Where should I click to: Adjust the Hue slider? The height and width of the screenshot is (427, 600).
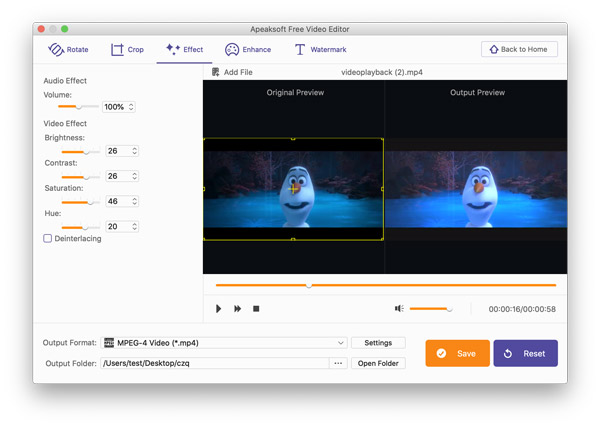click(x=81, y=227)
